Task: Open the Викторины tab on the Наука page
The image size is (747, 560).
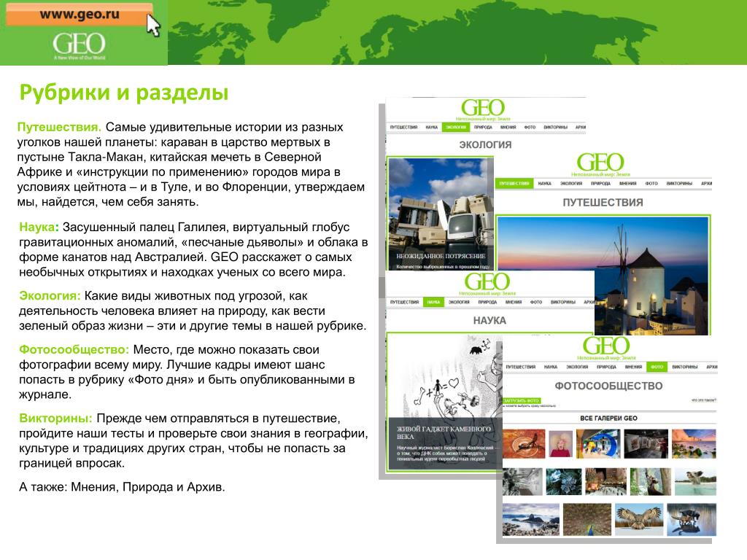Action: 563,302
